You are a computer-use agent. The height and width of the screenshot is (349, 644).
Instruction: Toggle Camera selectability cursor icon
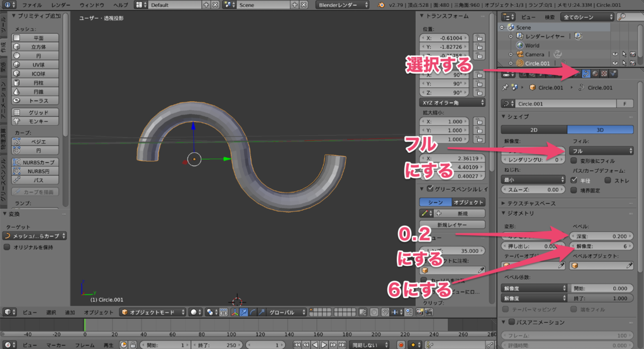[x=624, y=54]
